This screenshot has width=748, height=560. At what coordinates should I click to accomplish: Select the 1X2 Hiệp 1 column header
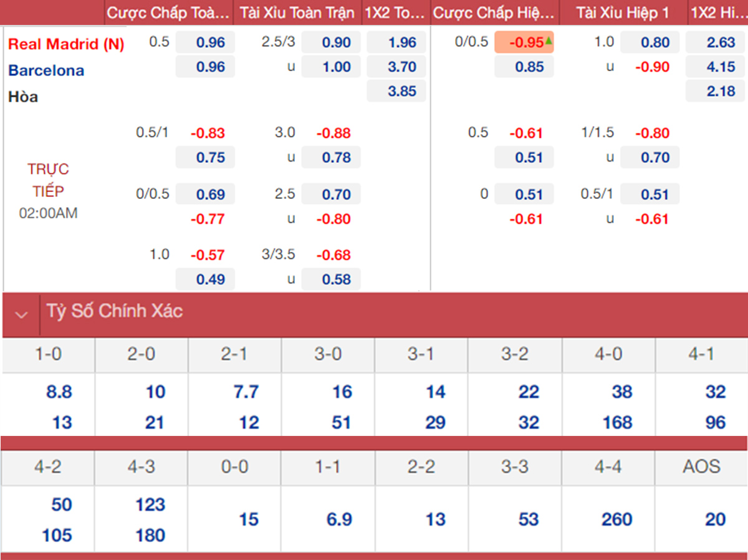pos(719,12)
